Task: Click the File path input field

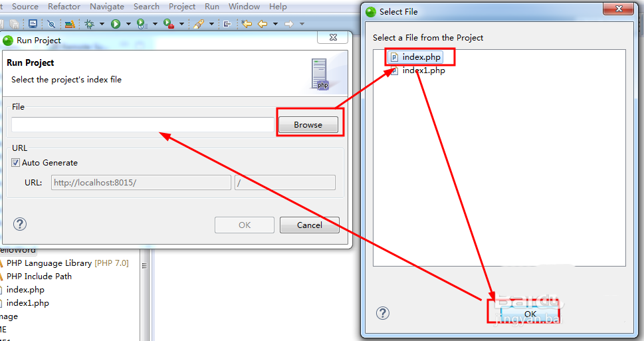Action: click(142, 124)
